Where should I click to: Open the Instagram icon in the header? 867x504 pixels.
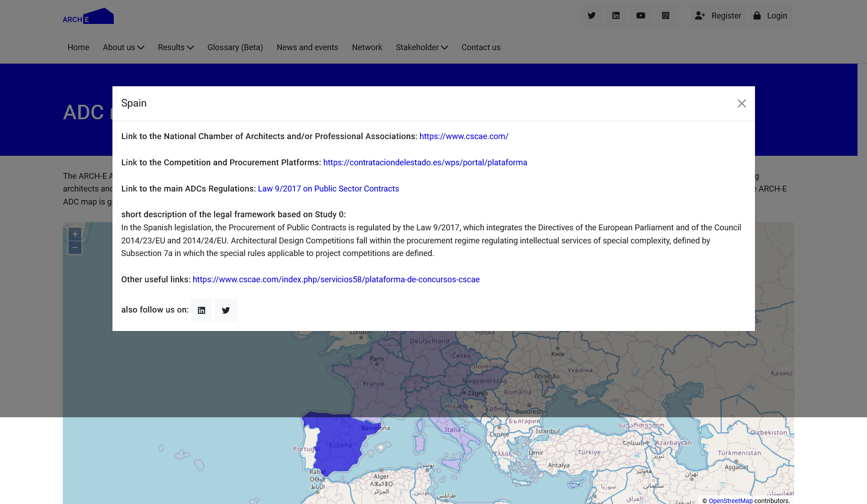[x=666, y=16]
